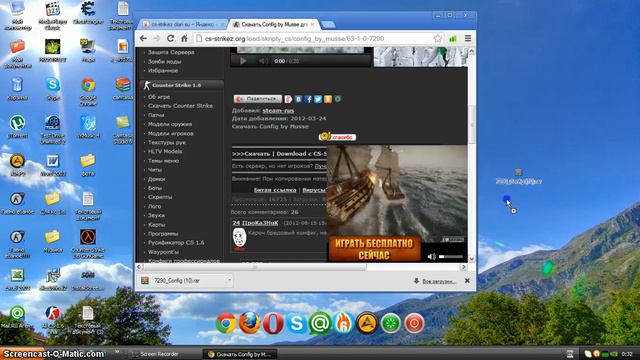Click the Поделиться share button
640x360 pixels.
tap(258, 99)
